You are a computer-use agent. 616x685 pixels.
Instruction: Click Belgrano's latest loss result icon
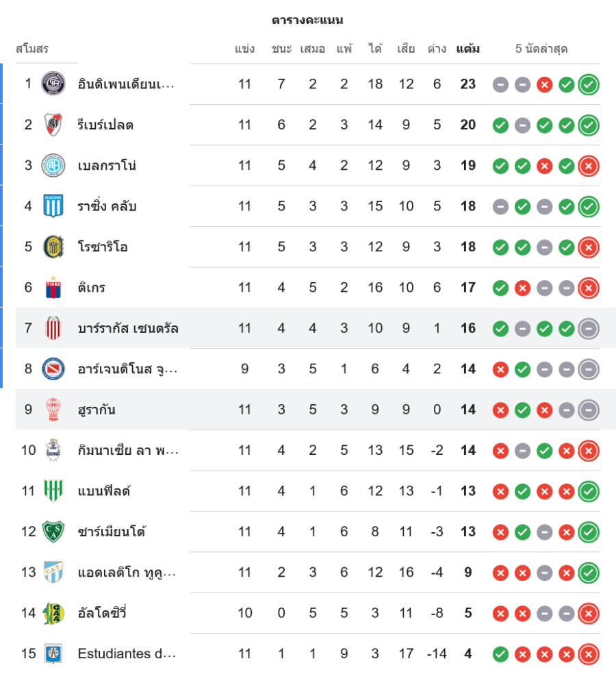589,166
